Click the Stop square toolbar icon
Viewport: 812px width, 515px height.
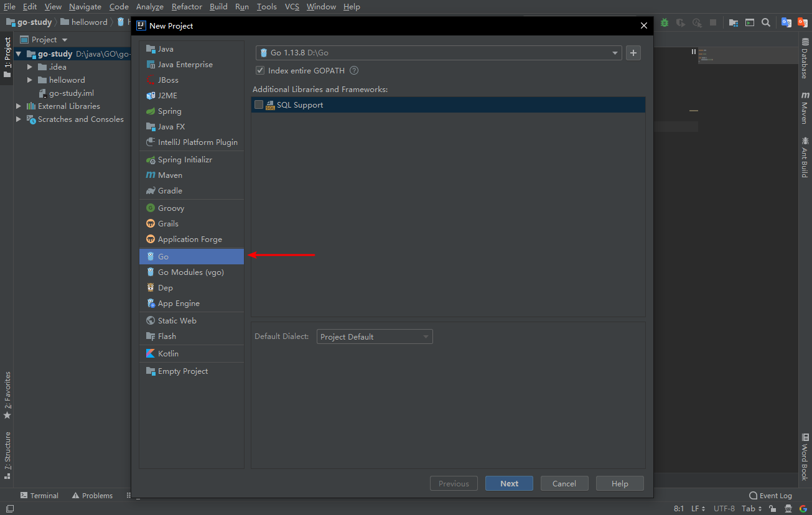tap(713, 22)
